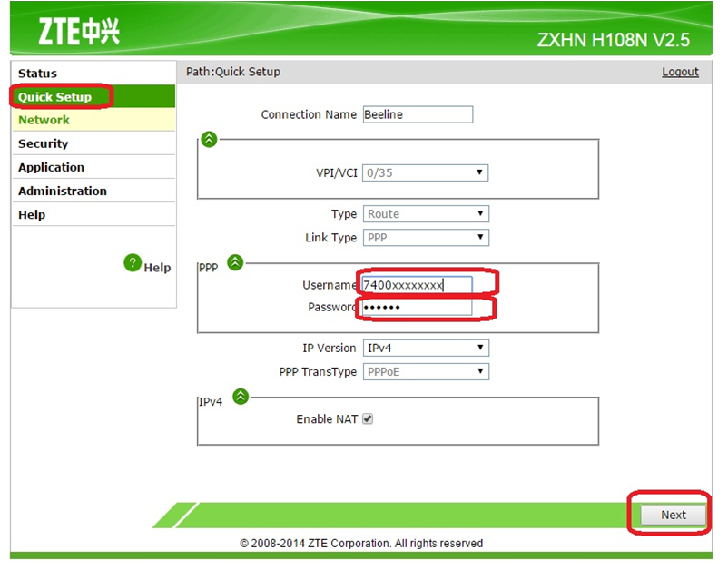Toggle the Enable NAT checkbox
Image resolution: width=728 pixels, height=570 pixels.
point(368,419)
